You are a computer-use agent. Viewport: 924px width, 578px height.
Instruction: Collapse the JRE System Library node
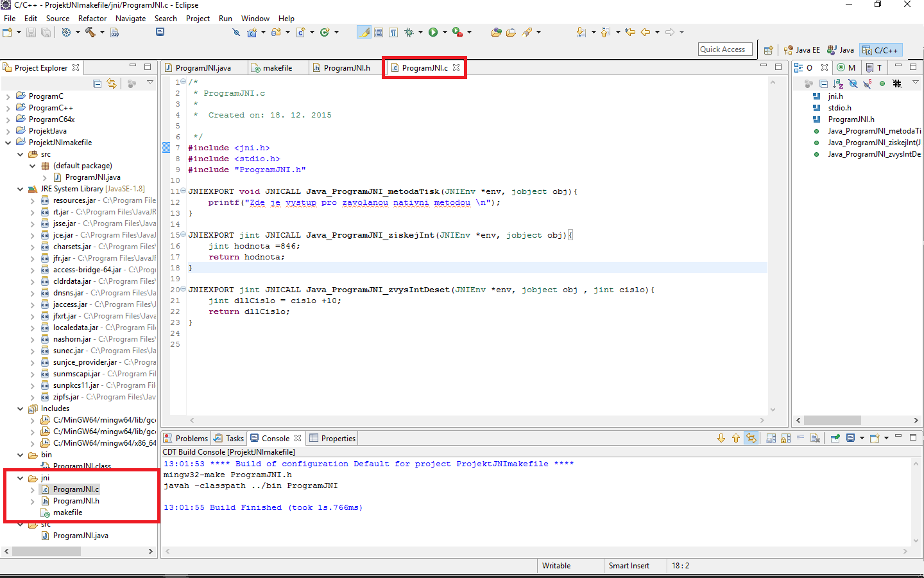20,188
